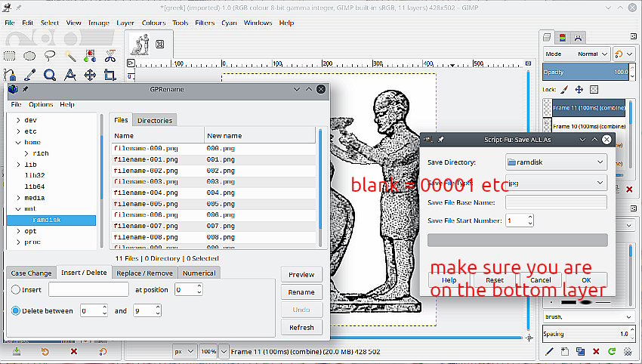This screenshot has height=364, width=642.
Task: Open the px unit dropdown in status bar
Action: pos(184,351)
